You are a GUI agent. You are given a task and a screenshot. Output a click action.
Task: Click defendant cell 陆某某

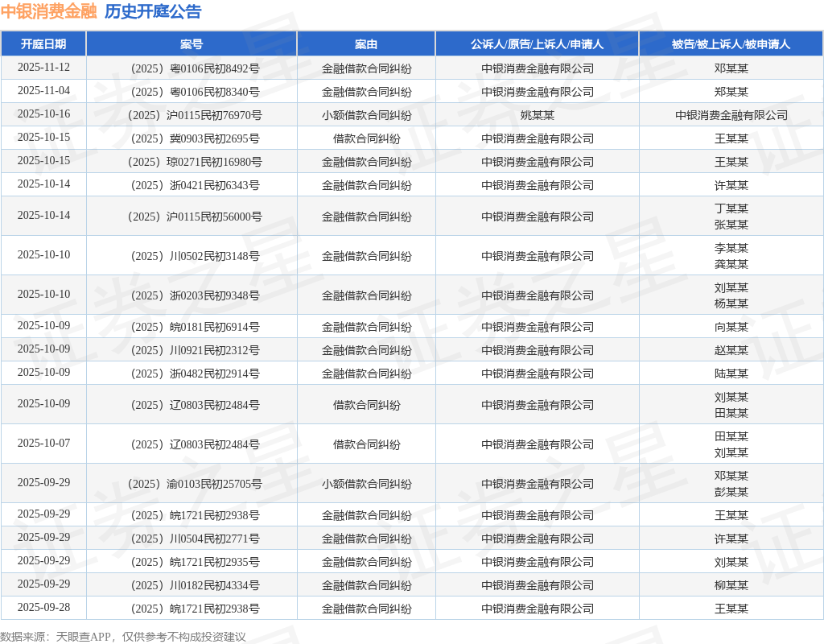tap(731, 374)
